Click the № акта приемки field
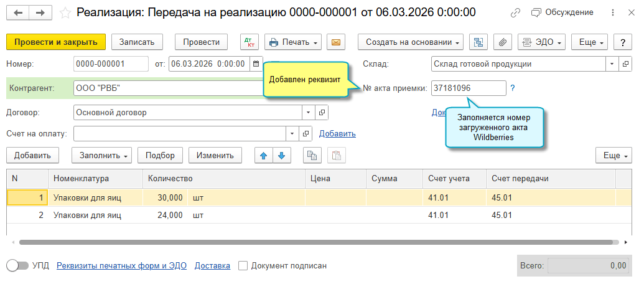The height and width of the screenshot is (284, 644). [x=469, y=88]
